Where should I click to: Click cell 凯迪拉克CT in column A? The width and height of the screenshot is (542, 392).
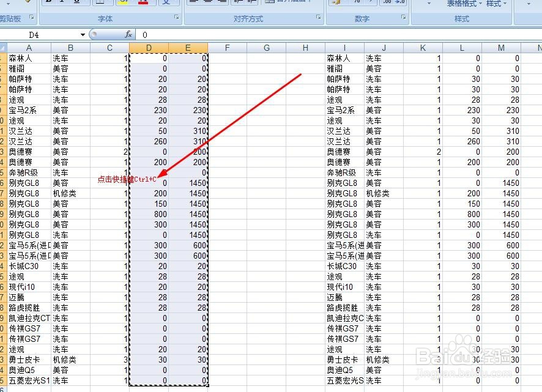[x=29, y=318]
